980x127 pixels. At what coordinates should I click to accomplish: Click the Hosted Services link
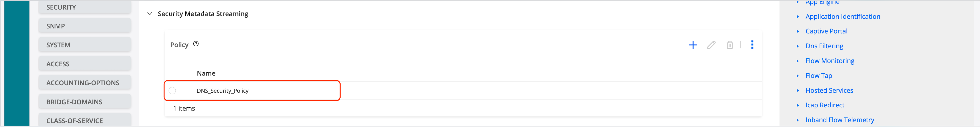(829, 90)
